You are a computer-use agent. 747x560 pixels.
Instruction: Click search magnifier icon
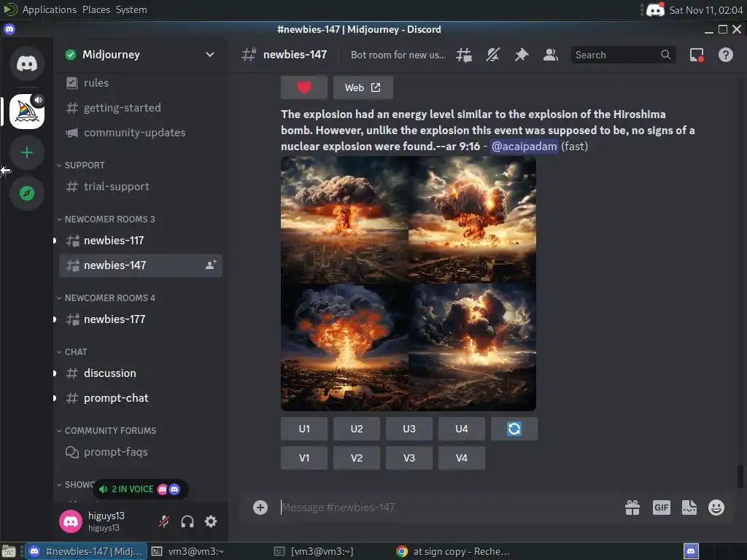pyautogui.click(x=665, y=55)
